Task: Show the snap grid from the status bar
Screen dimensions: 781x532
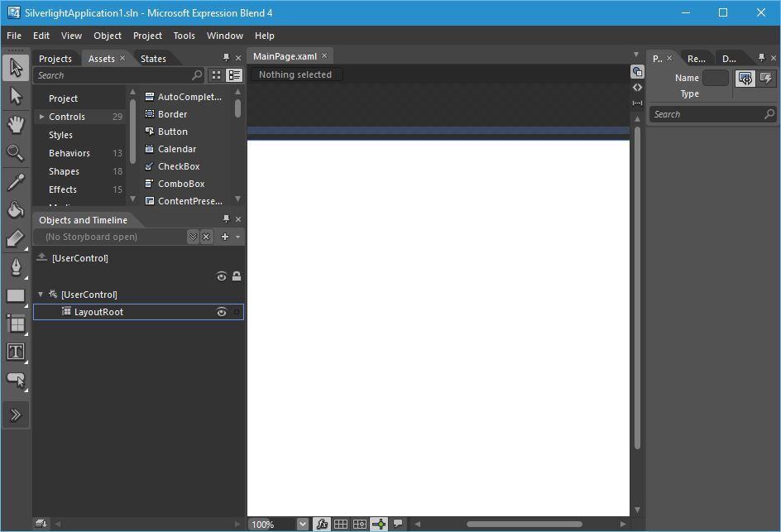Action: click(340, 524)
